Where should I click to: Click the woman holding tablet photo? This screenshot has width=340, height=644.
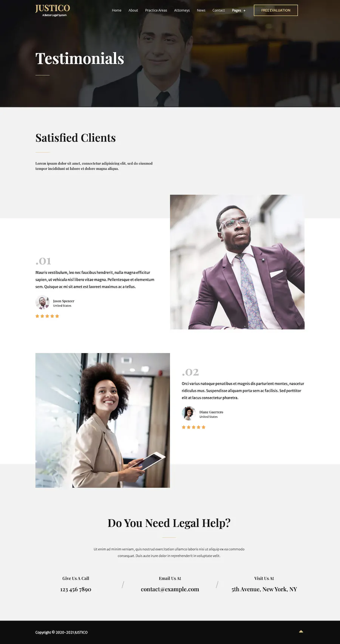103,420
